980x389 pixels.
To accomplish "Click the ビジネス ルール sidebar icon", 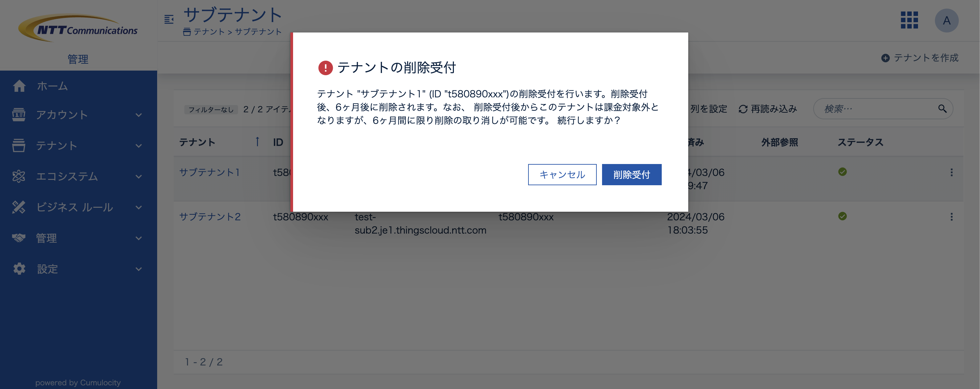I will [19, 207].
